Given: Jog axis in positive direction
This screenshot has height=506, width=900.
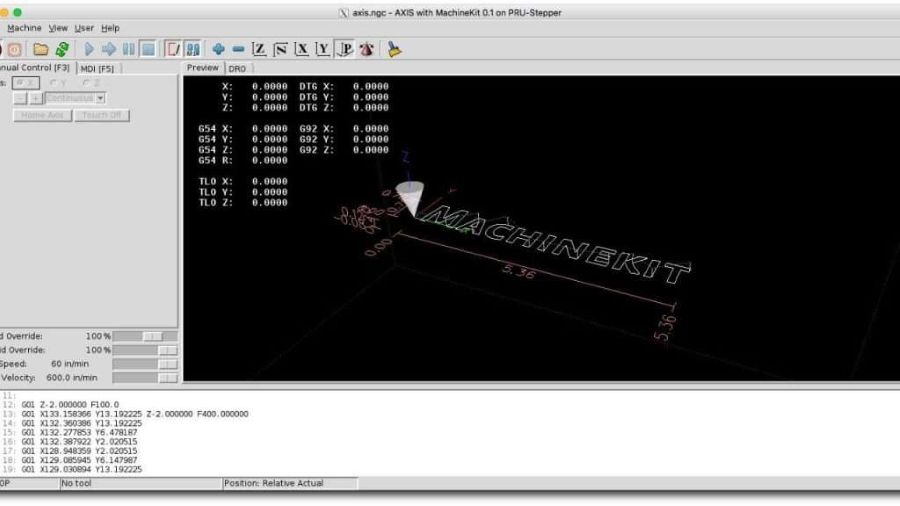Looking at the screenshot, I should point(36,99).
